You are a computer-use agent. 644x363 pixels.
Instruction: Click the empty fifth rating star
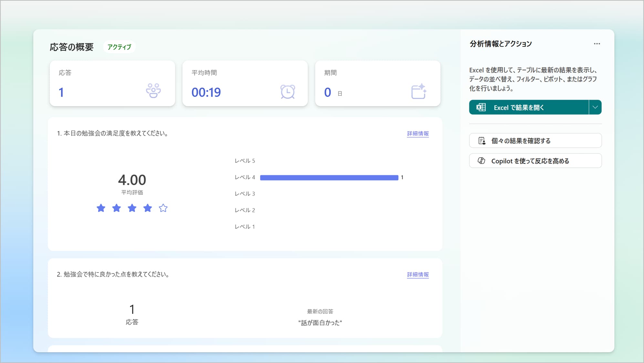pos(163,208)
